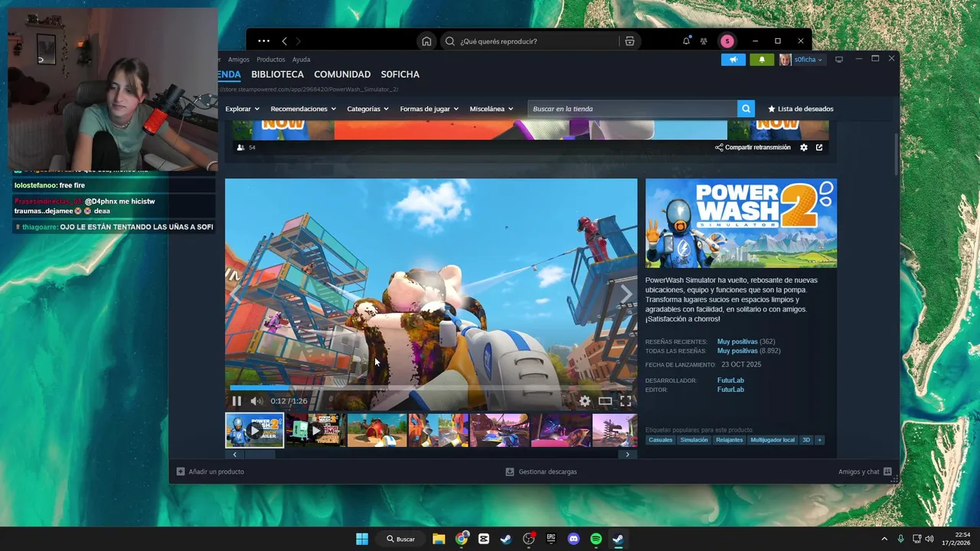Open the Windows Start menu
The width and height of the screenshot is (980, 551).
coord(362,539)
